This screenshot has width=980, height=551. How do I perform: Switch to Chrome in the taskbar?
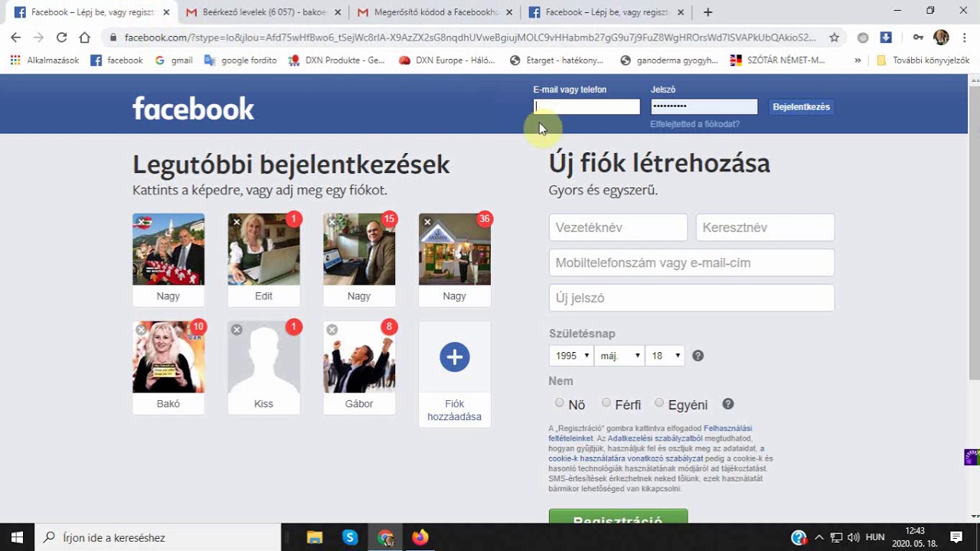(385, 537)
